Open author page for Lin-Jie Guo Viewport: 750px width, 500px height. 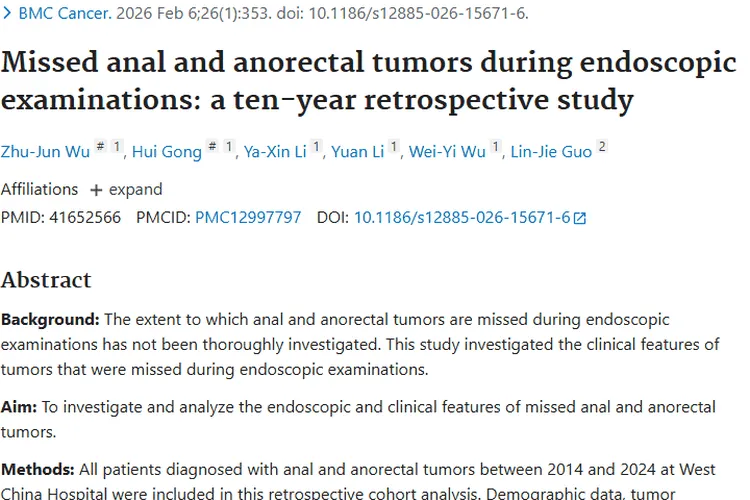pos(551,152)
